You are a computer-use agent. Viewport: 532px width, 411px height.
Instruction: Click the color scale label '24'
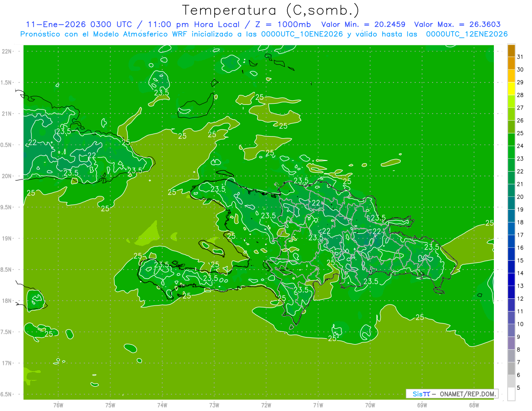520,146
